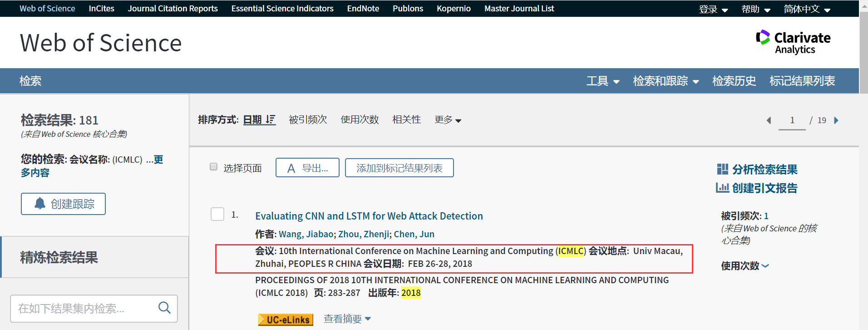Viewport: 868px width, 330px height.
Task: Open the 登录 dropdown
Action: click(713, 9)
